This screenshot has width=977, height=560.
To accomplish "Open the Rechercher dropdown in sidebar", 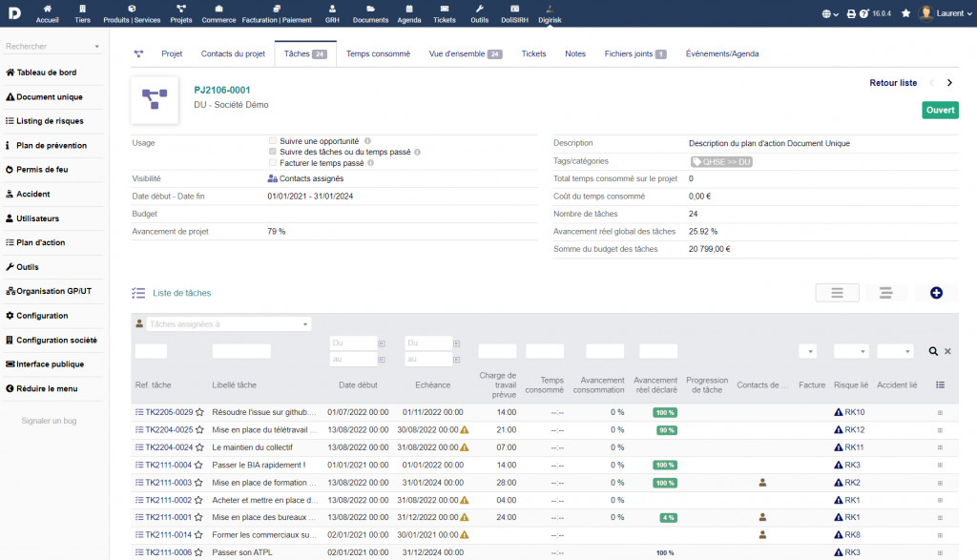I will (x=53, y=46).
